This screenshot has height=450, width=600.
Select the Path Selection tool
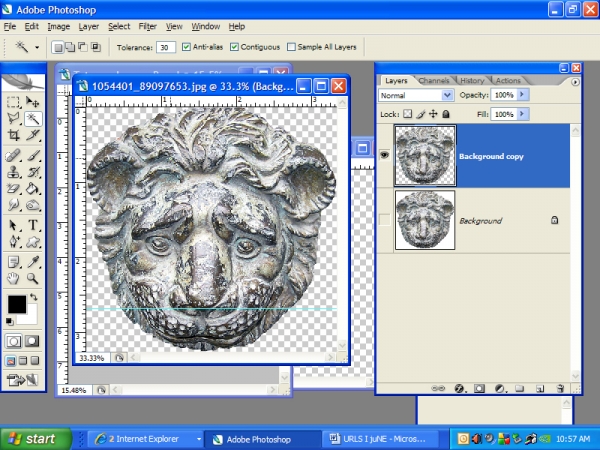[13, 225]
